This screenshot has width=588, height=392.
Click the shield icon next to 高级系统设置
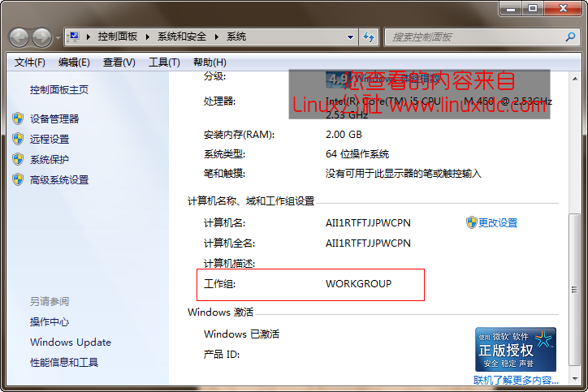coord(18,179)
